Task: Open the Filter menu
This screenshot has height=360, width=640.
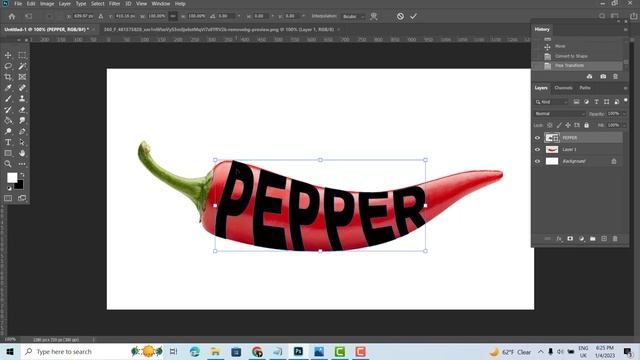Action: pyautogui.click(x=114, y=4)
